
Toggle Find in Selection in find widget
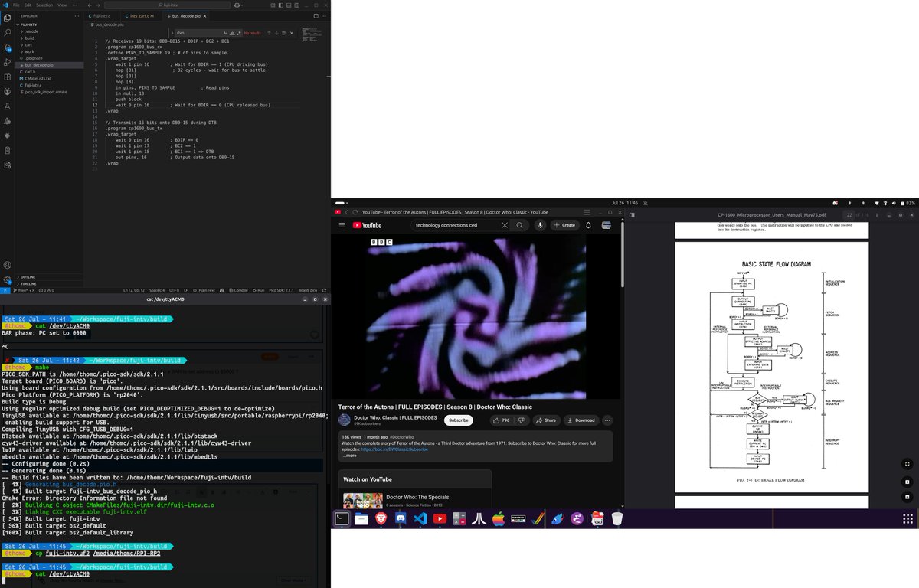click(x=284, y=33)
